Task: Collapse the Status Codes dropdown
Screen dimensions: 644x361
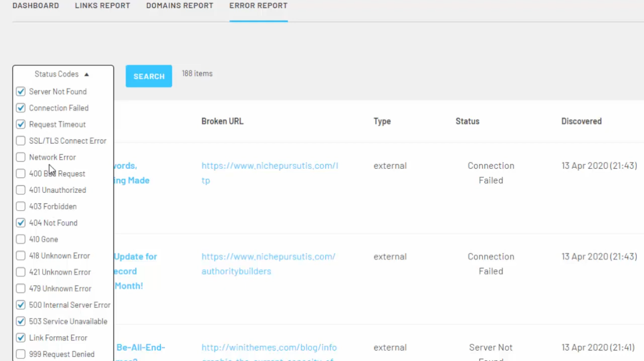Action: pyautogui.click(x=56, y=74)
